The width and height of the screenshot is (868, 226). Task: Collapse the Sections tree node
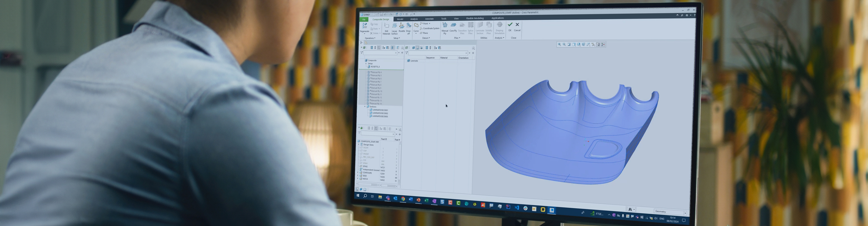(365, 107)
